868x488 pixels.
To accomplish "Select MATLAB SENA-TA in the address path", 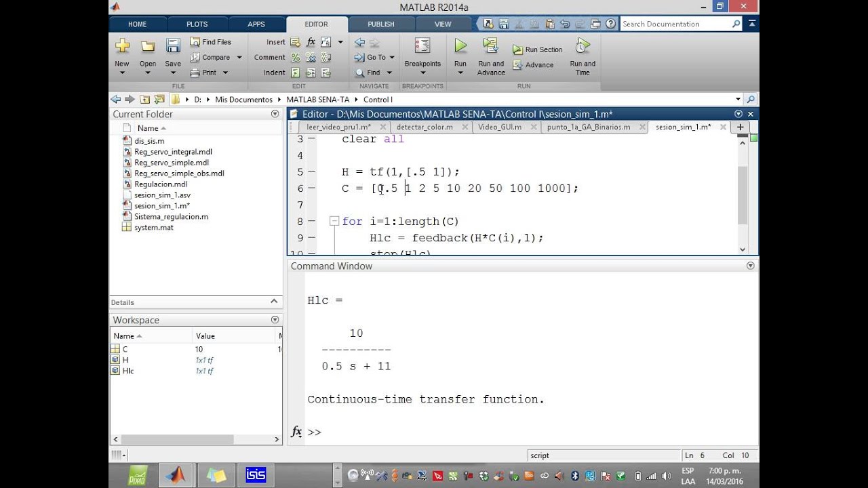I will pyautogui.click(x=318, y=100).
